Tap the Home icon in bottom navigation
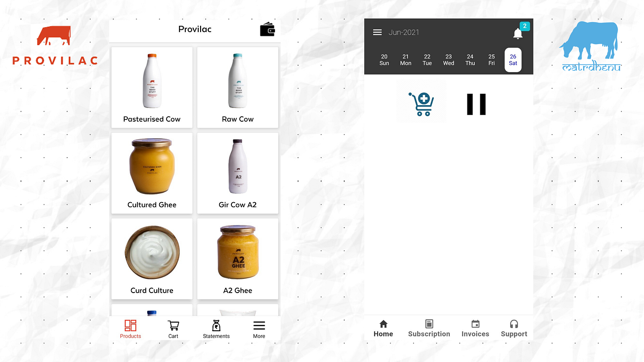 click(x=383, y=328)
